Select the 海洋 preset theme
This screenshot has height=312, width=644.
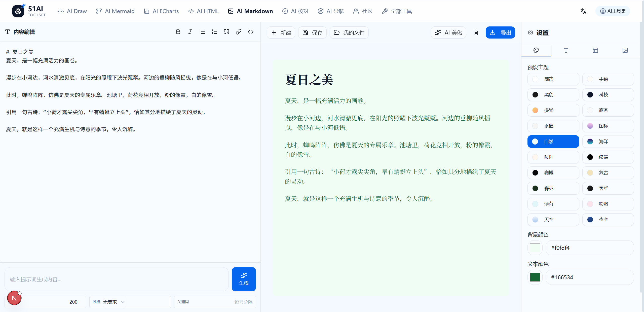point(608,142)
